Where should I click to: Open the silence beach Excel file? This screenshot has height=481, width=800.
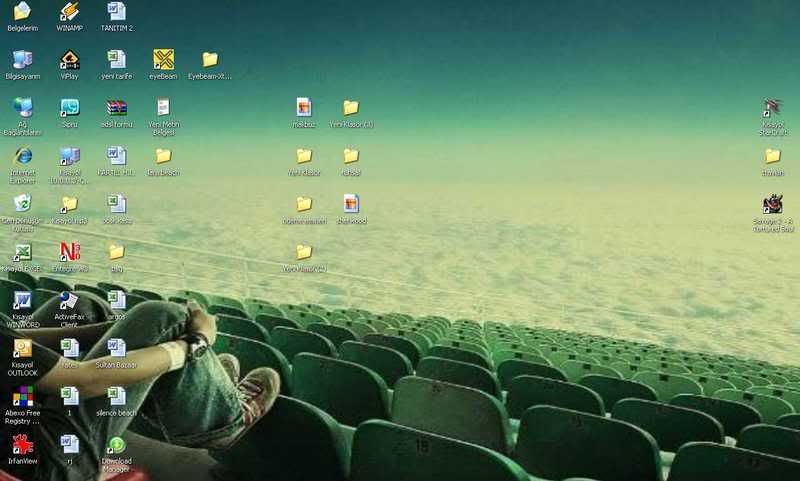click(x=116, y=396)
